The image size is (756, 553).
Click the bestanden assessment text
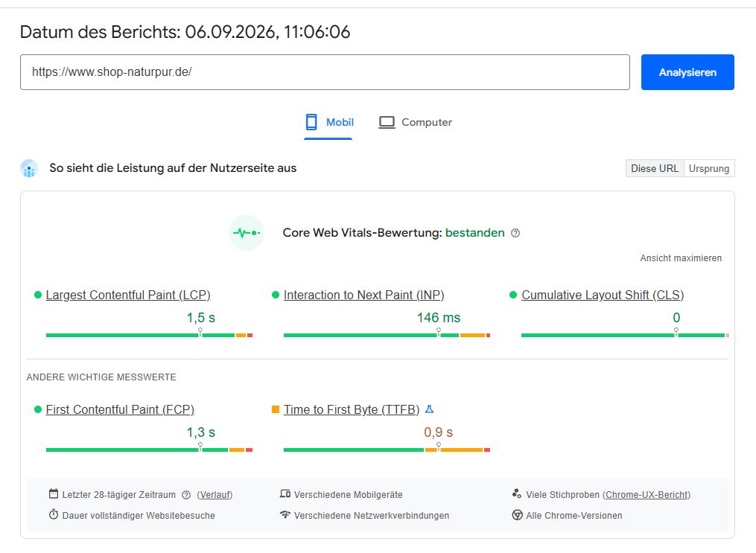click(475, 233)
